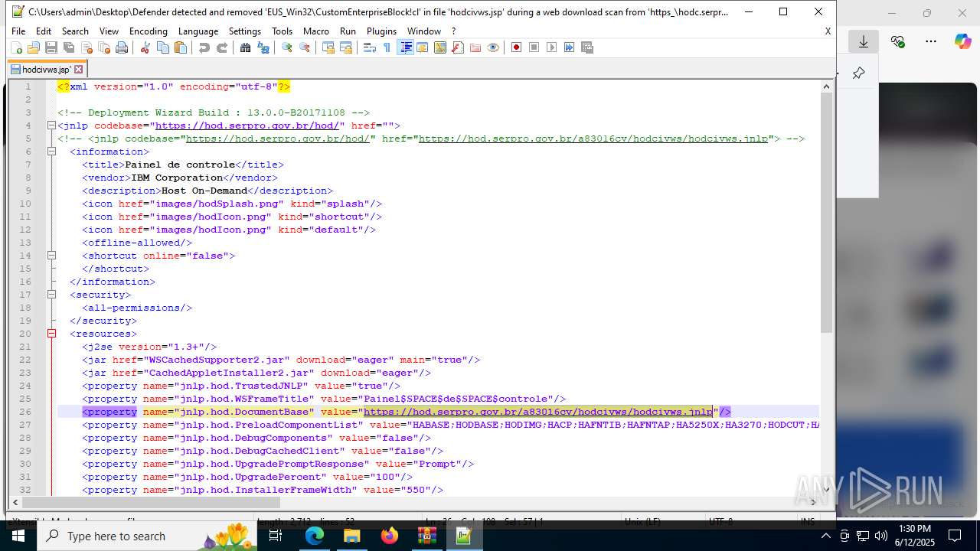Create a new file with toolbar New icon

[17, 47]
